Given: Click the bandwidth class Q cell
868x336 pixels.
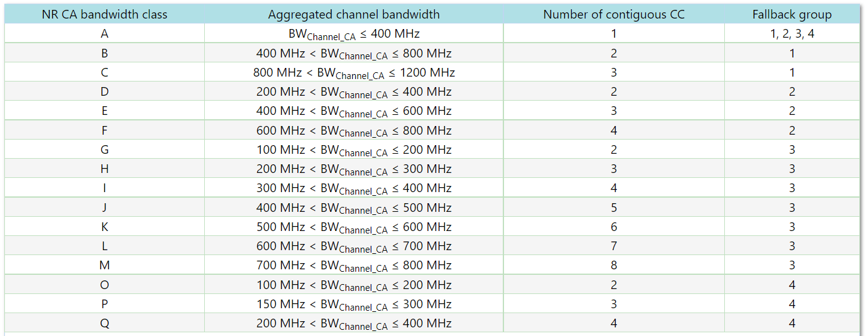Looking at the screenshot, I should 104,323.
